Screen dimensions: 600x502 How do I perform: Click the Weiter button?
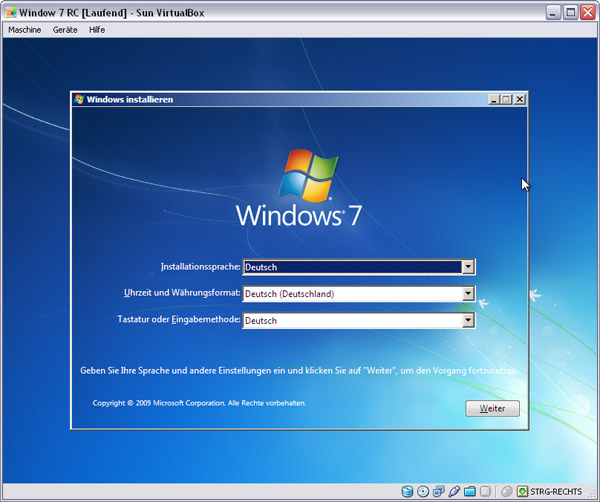[492, 409]
